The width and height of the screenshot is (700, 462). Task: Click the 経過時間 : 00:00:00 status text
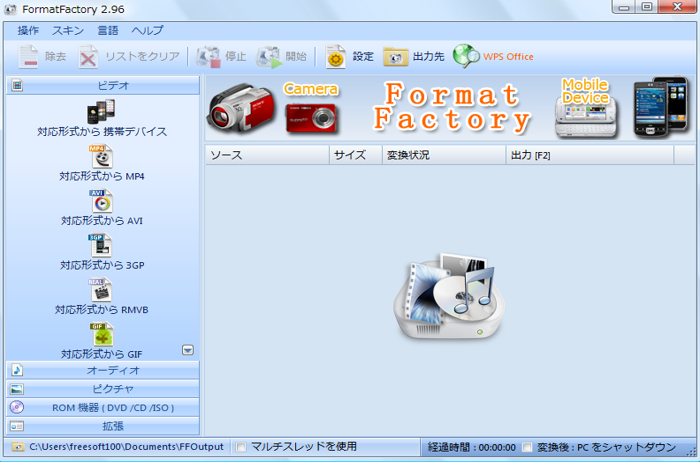pyautogui.click(x=471, y=447)
